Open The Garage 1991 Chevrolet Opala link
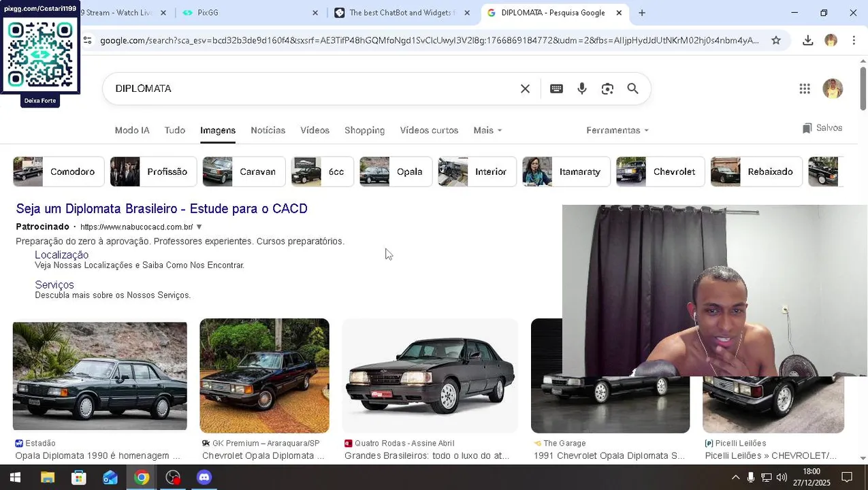Image resolution: width=868 pixels, height=490 pixels. (609, 456)
